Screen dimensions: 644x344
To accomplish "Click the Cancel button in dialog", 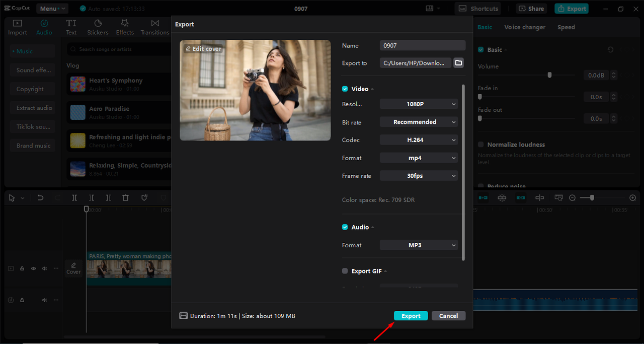I will (x=448, y=316).
